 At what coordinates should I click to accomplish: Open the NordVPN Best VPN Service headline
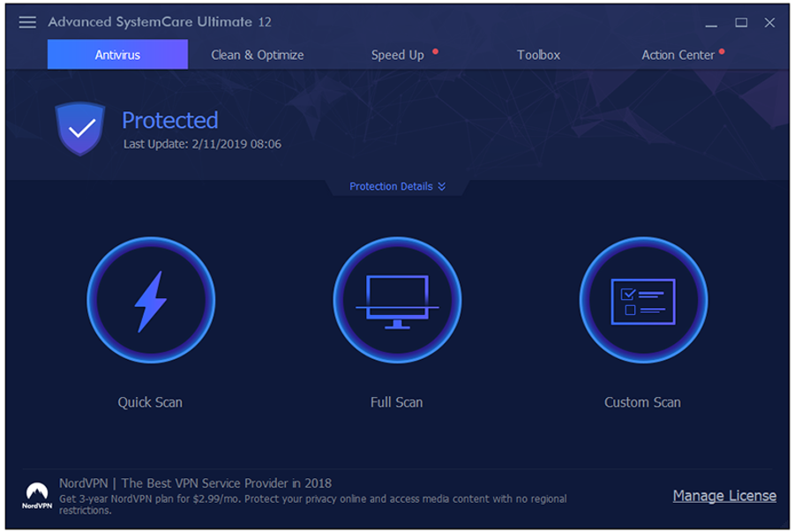coord(195,483)
